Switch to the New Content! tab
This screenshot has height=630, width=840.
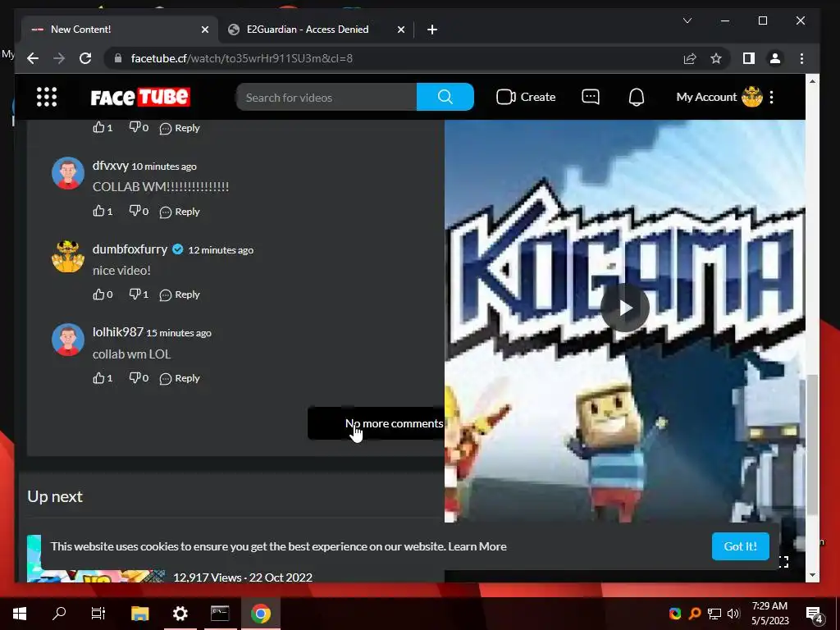pos(119,30)
